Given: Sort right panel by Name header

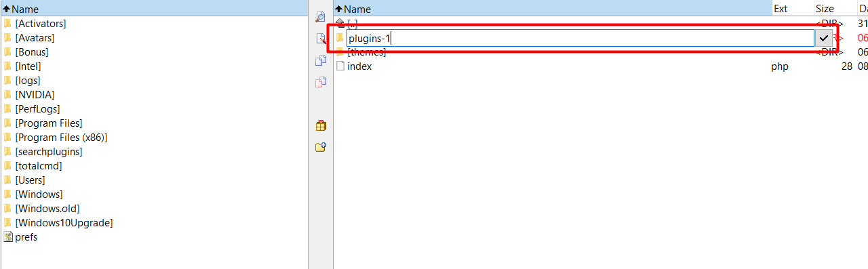Looking at the screenshot, I should [x=553, y=9].
